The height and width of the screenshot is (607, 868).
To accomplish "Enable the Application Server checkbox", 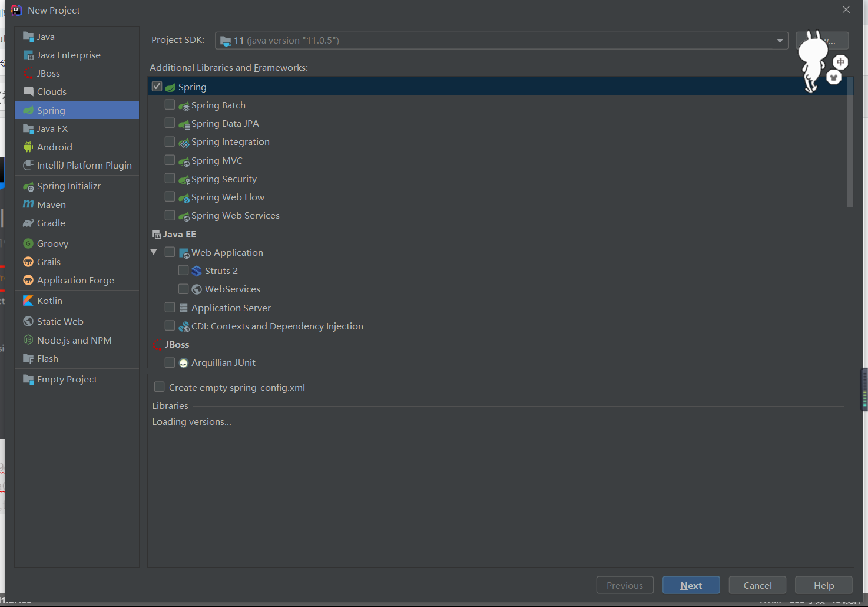I will (x=170, y=307).
